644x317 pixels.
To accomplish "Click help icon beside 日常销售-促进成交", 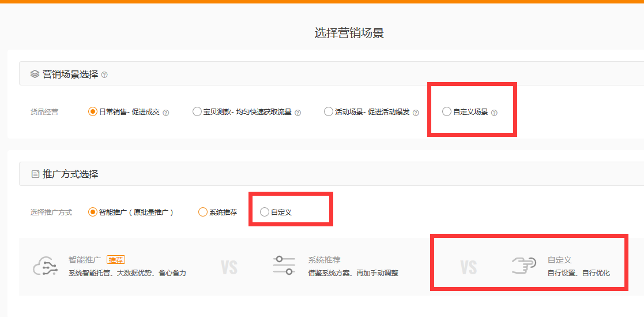I will (166, 112).
